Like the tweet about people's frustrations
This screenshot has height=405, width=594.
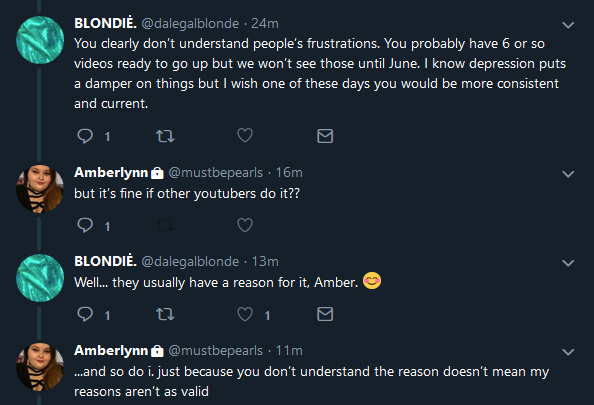click(x=245, y=135)
